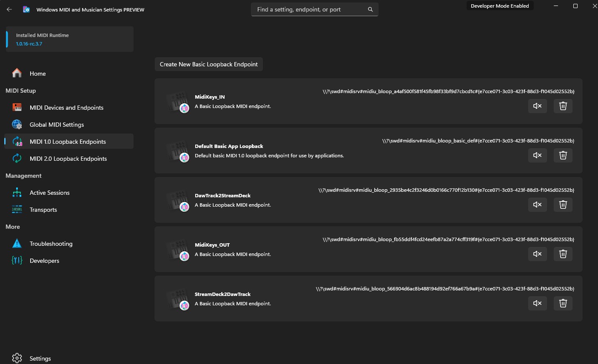The image size is (598, 364).
Task: Open Global MIDI Settings
Action: [57, 125]
